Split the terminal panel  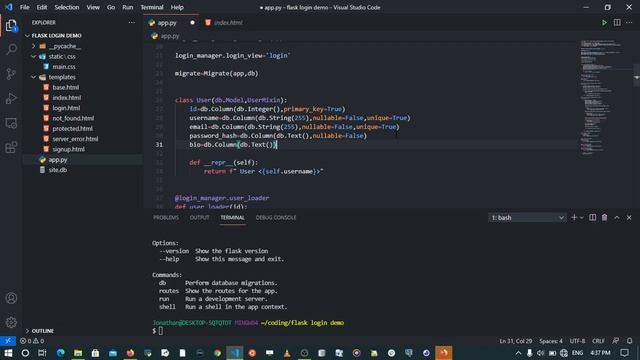click(592, 218)
